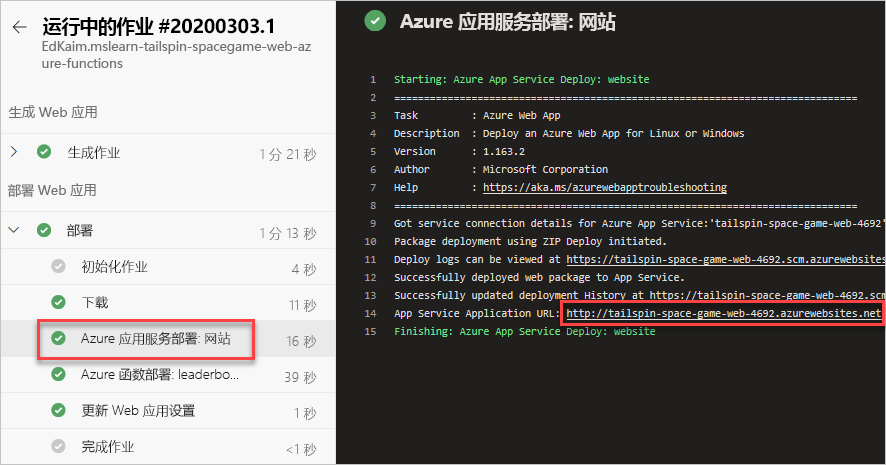Click the grey status icon of 初始化作业

tap(58, 266)
